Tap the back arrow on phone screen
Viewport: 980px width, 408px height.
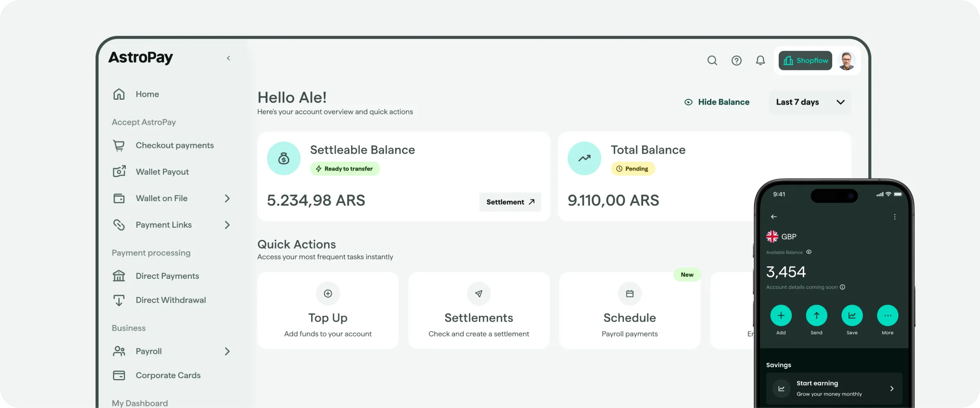click(x=774, y=217)
